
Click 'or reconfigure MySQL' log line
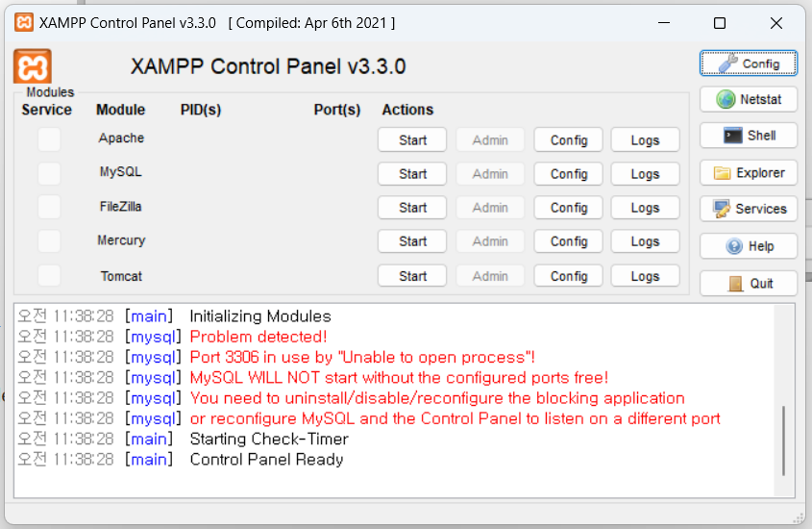coord(455,418)
